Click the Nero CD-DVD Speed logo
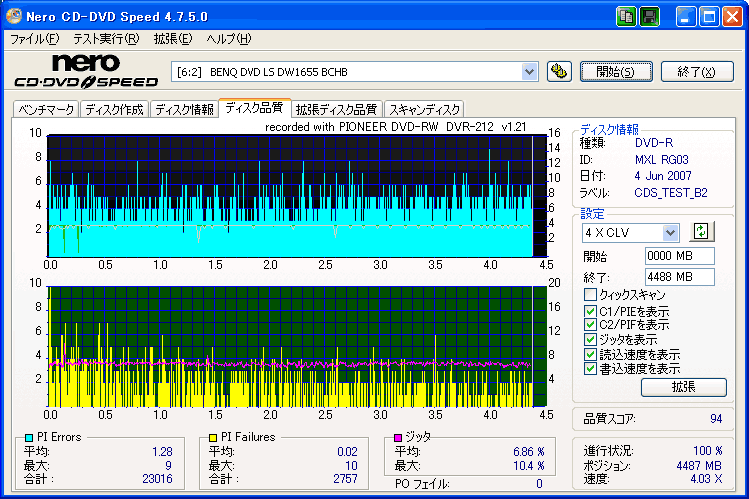749x499 pixels. (86, 71)
